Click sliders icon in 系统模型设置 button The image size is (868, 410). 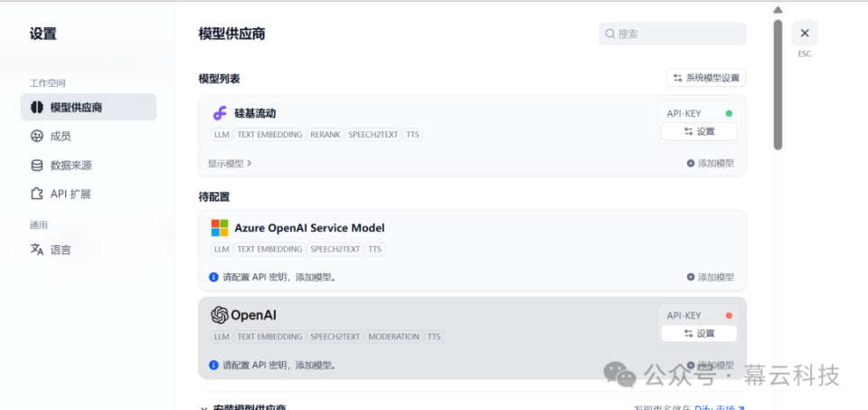[677, 78]
